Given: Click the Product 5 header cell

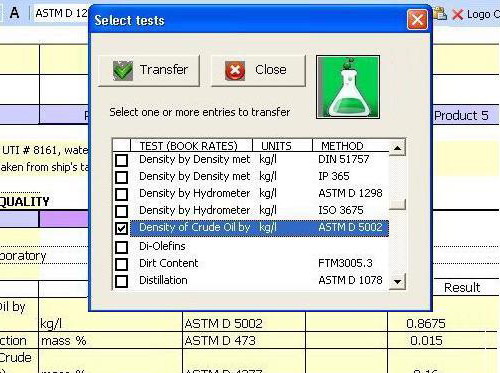Looking at the screenshot, I should 466,115.
